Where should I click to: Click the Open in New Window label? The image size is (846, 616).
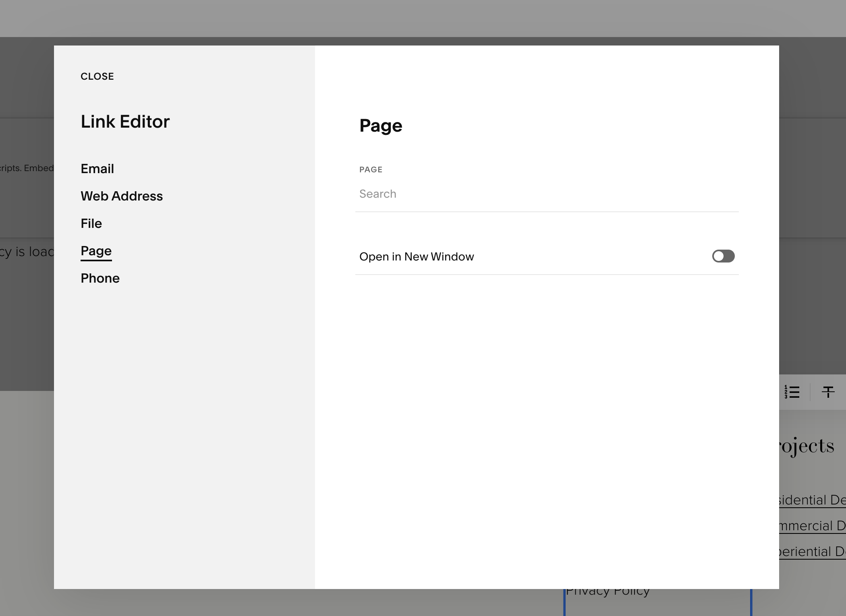click(x=417, y=257)
